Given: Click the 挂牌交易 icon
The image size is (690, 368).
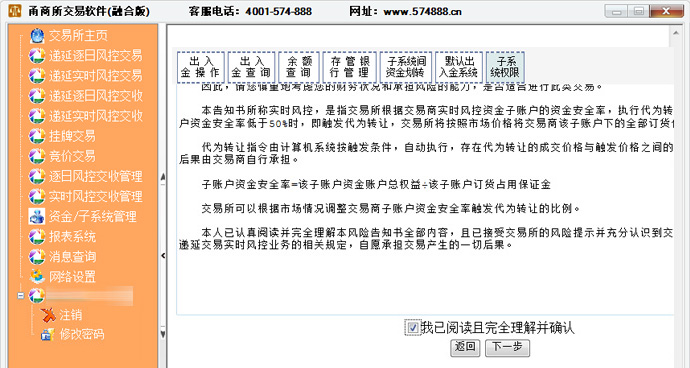Looking at the screenshot, I should click(x=37, y=136).
